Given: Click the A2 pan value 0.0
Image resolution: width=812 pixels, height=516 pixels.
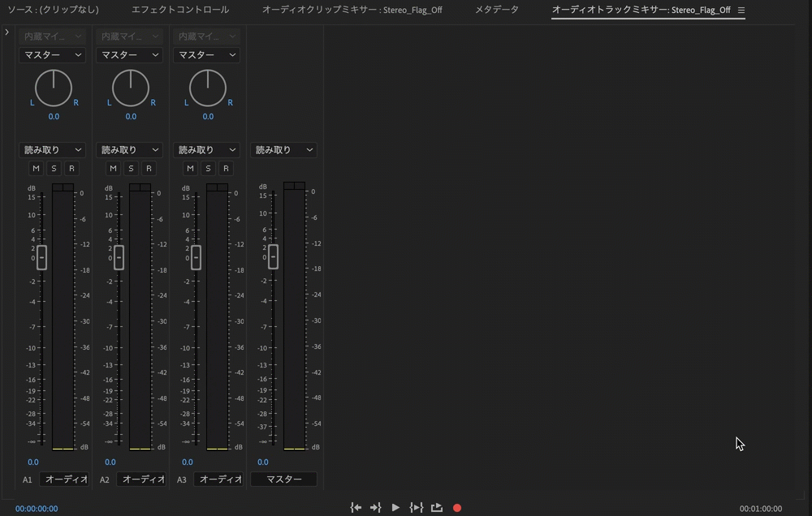Looking at the screenshot, I should click(131, 117).
